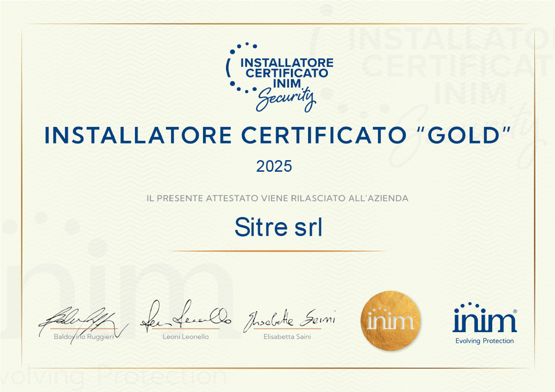555x392 pixels.
Task: Click the year 2025 text
Action: (x=274, y=166)
